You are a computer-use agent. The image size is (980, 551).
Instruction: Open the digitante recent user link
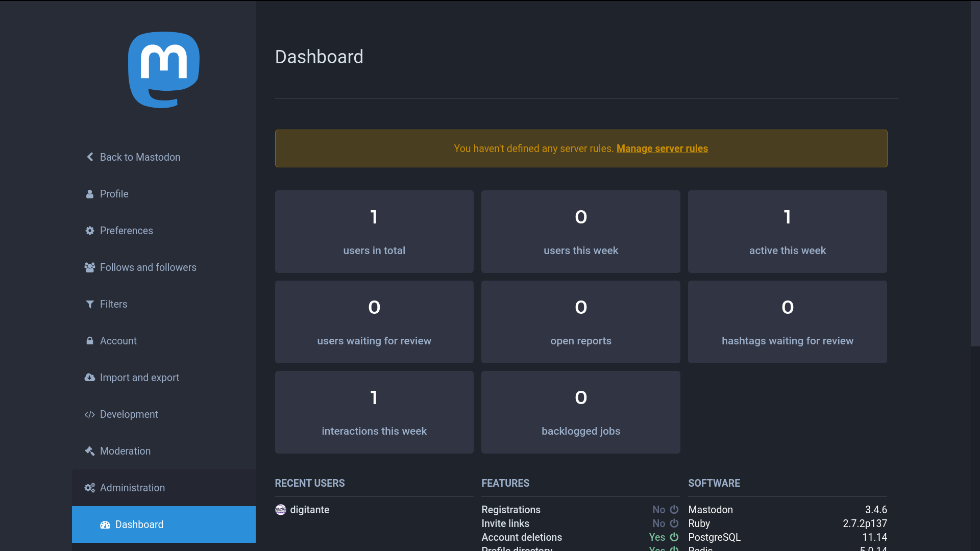(x=309, y=510)
